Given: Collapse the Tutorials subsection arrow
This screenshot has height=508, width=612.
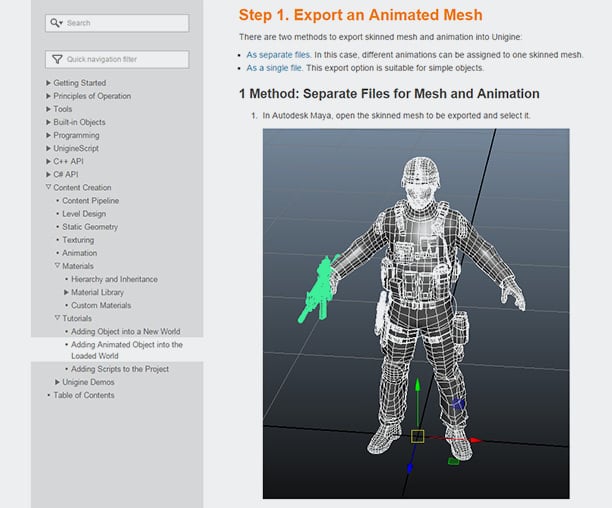Looking at the screenshot, I should tap(57, 318).
